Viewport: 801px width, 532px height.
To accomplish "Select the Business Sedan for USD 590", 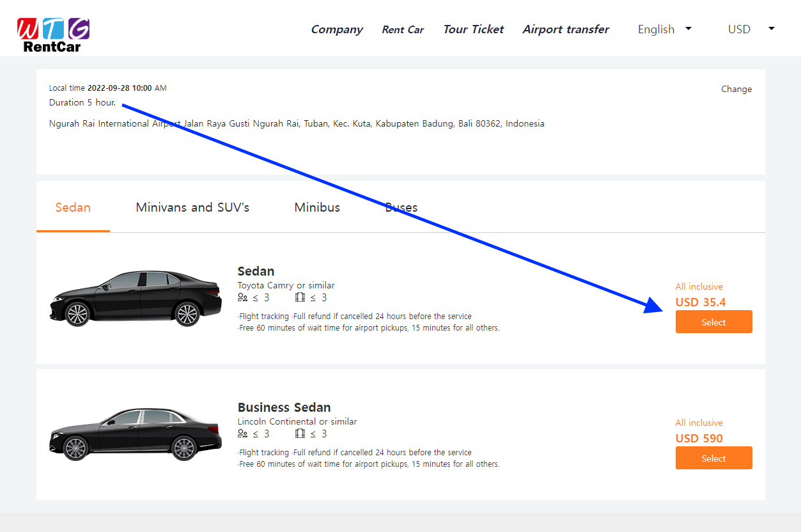I will (713, 458).
